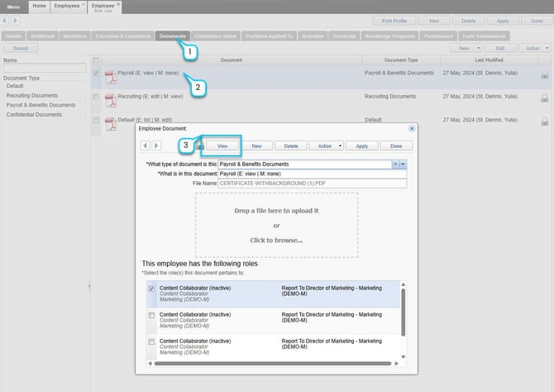554x392 pixels.
Task: Go to previous record in Employee Document dialog
Action: pos(145,146)
